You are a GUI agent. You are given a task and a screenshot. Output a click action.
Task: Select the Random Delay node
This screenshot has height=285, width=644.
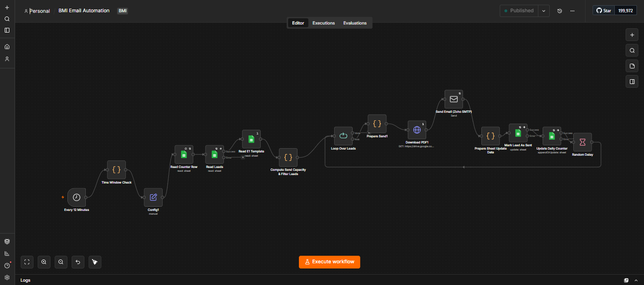coord(582,142)
